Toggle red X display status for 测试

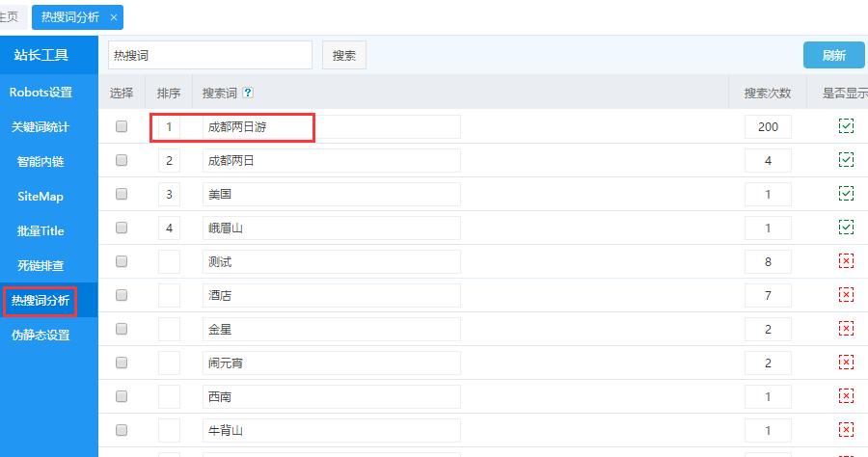click(x=846, y=261)
